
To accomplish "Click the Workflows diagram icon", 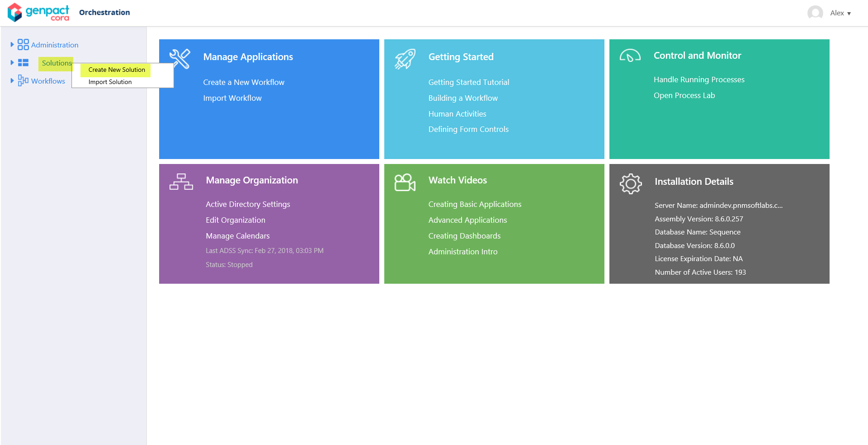I will point(23,80).
